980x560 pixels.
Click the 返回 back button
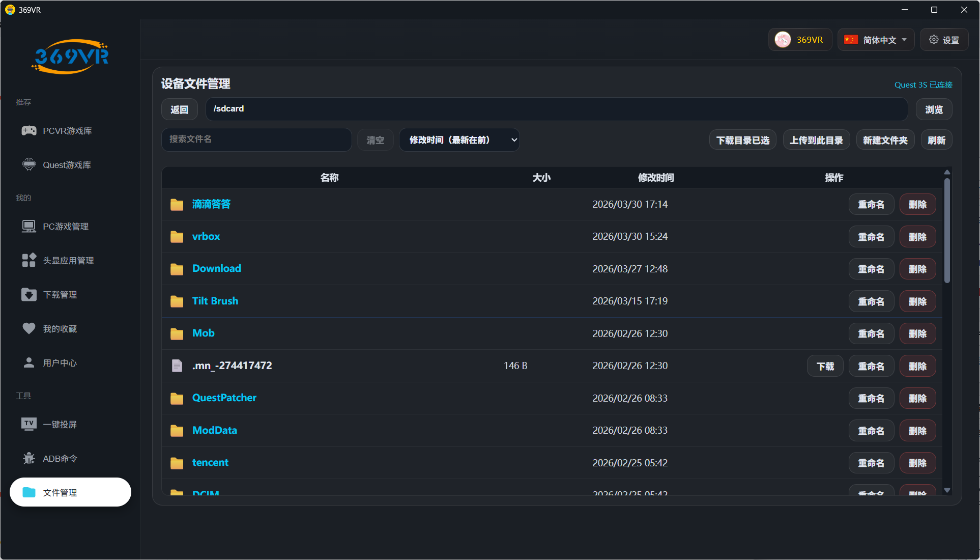179,109
